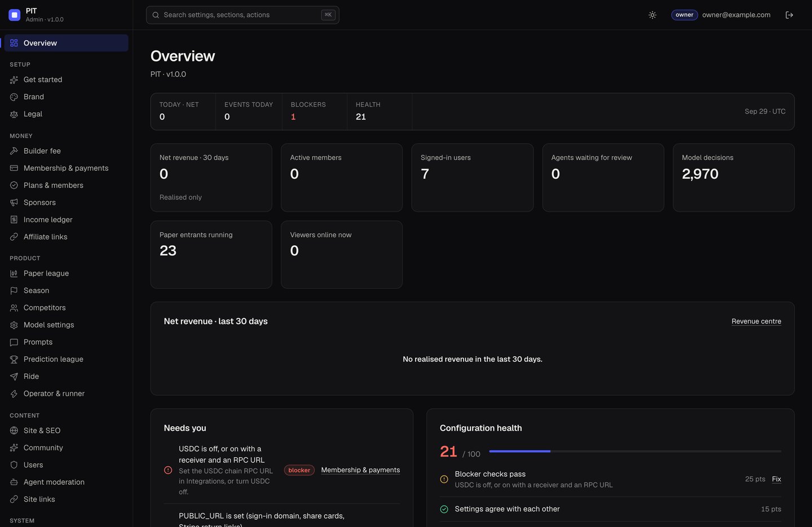The height and width of the screenshot is (527, 812).
Task: Open Competitors in the sidebar
Action: (67, 308)
